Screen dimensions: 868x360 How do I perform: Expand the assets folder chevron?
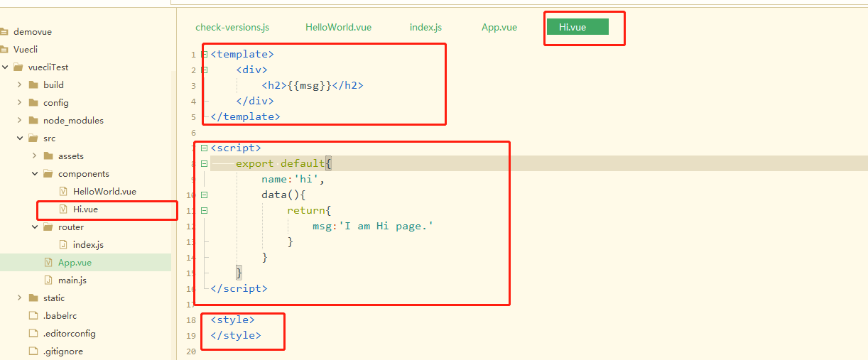coord(35,156)
